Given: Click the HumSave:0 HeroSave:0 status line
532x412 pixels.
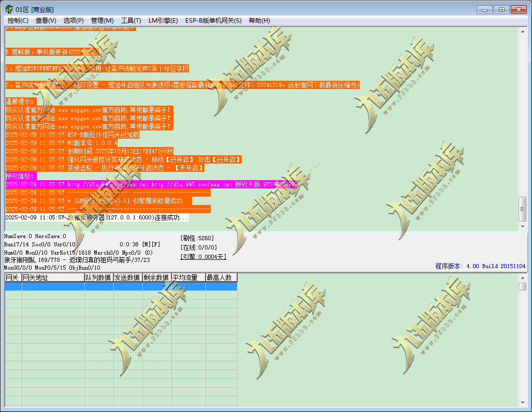Looking at the screenshot, I should [x=35, y=236].
